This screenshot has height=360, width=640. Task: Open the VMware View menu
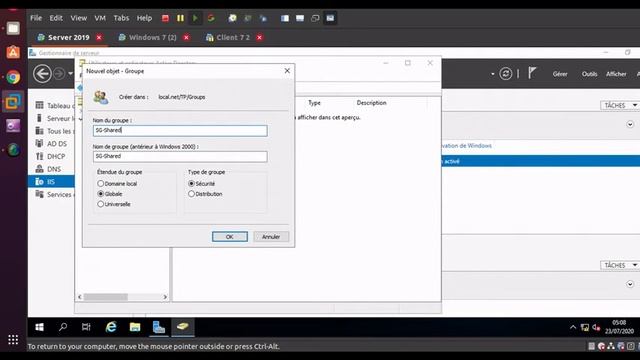tap(78, 18)
